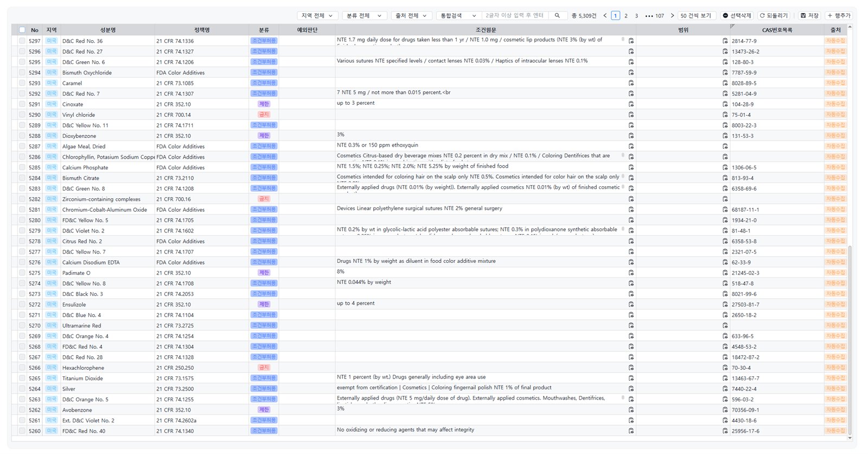Go to page 3
Screen dimensions: 868x454
636,16
